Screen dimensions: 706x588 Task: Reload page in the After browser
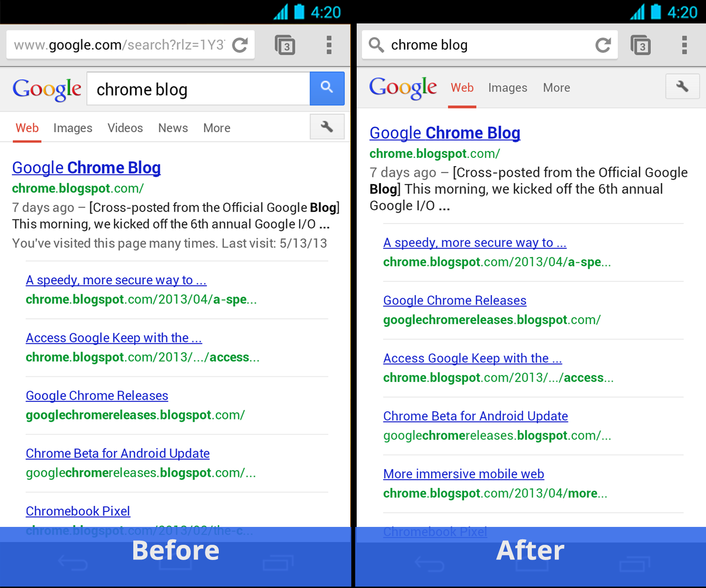pos(603,45)
